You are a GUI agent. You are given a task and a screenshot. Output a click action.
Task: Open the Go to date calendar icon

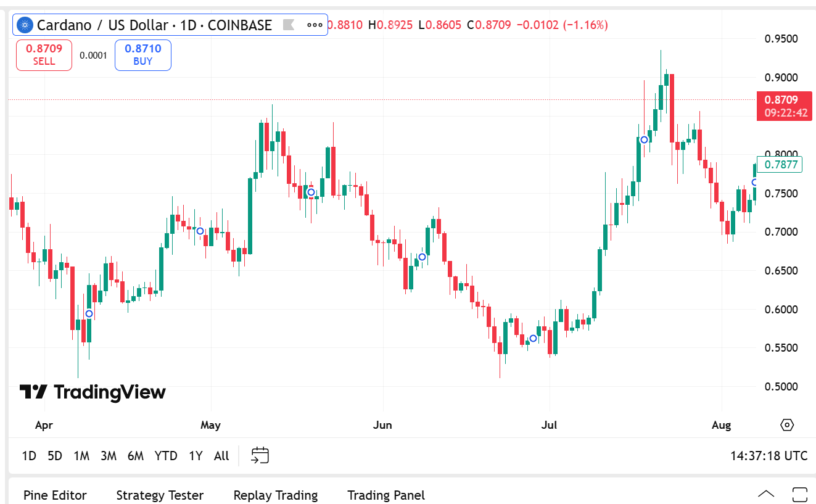(x=260, y=456)
